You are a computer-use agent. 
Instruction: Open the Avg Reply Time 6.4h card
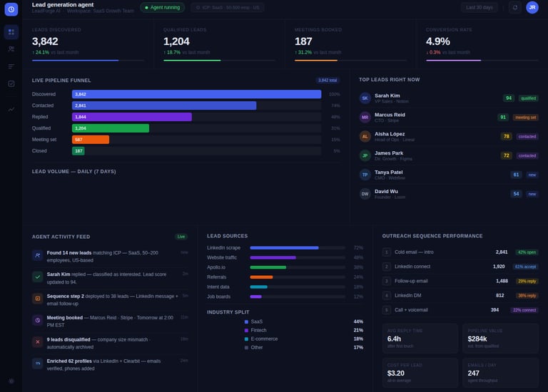[x=420, y=339]
